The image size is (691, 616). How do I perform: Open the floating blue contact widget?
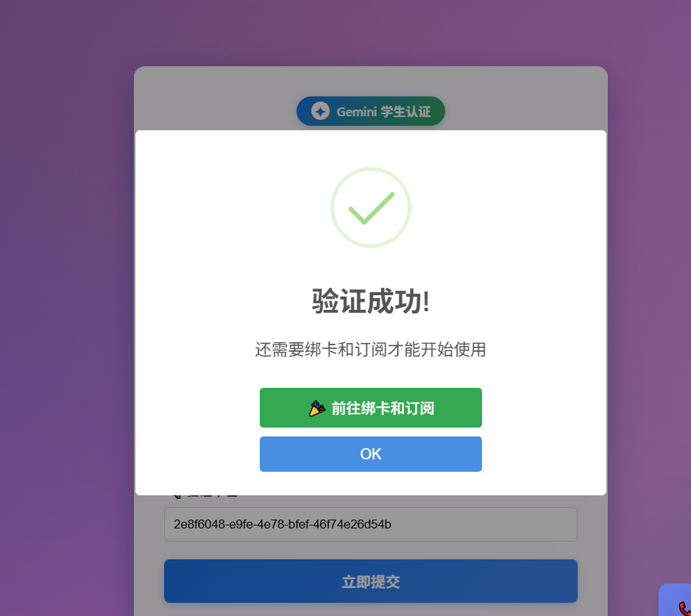pyautogui.click(x=675, y=600)
